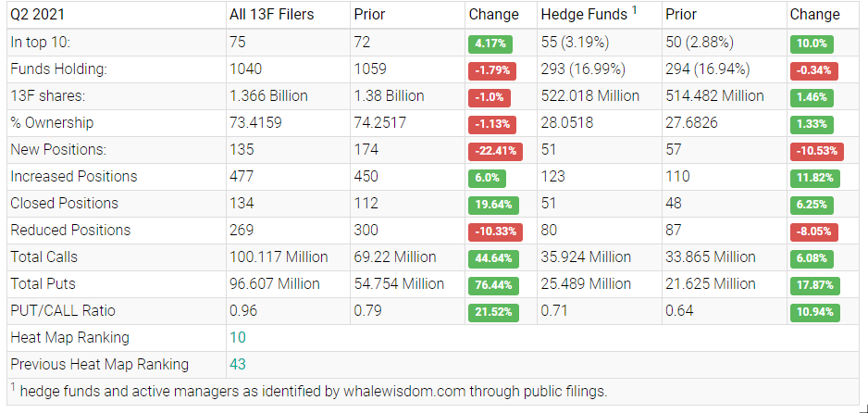Click the 73.4159 % Ownership value

click(257, 123)
